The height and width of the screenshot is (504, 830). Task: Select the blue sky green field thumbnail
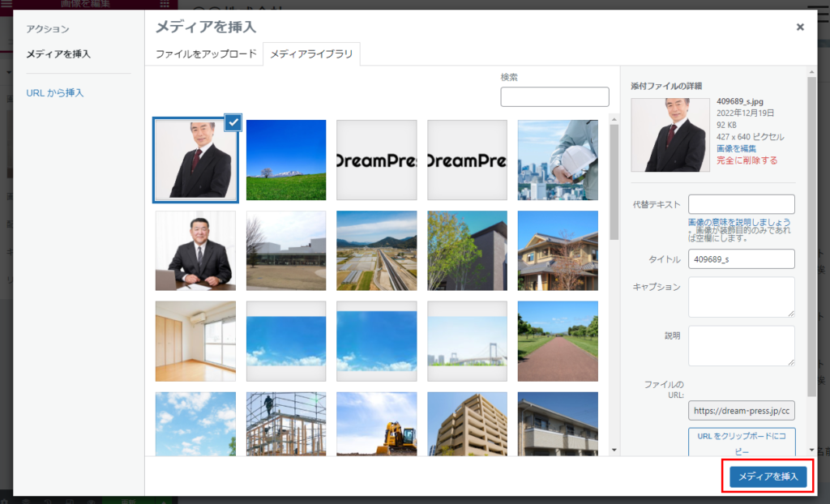[286, 160]
